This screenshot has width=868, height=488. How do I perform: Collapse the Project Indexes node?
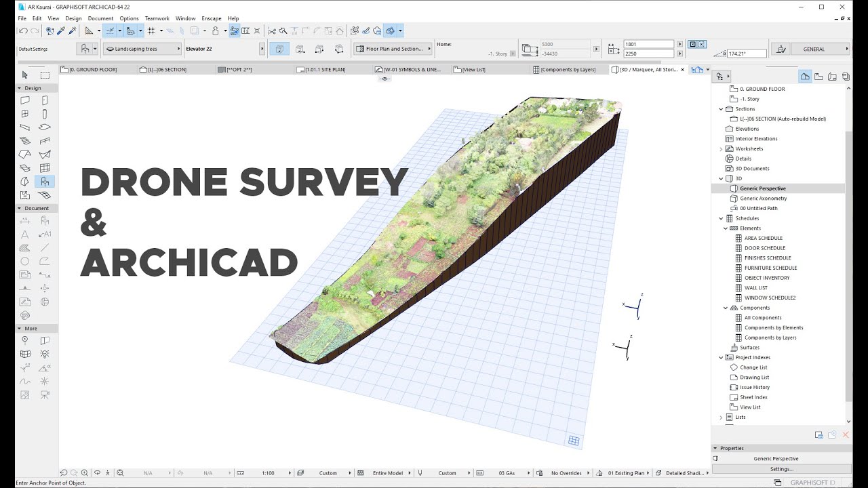pos(721,357)
